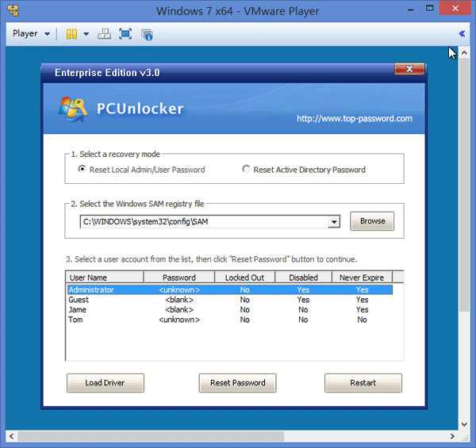Click the Never Expire column header
This screenshot has height=448, width=476.
click(x=362, y=278)
